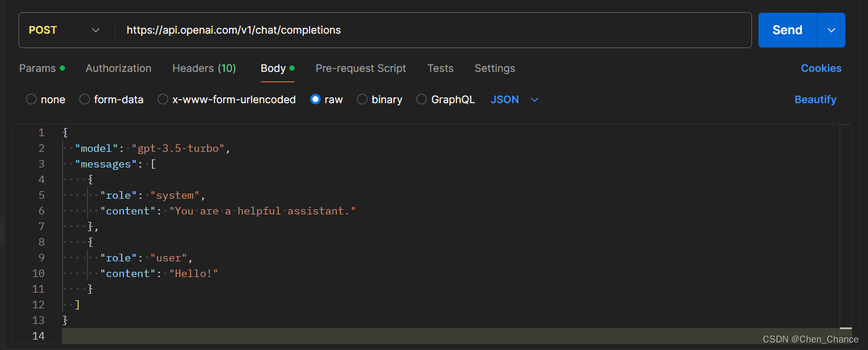Select the Body tab
868x350 pixels.
pos(273,68)
